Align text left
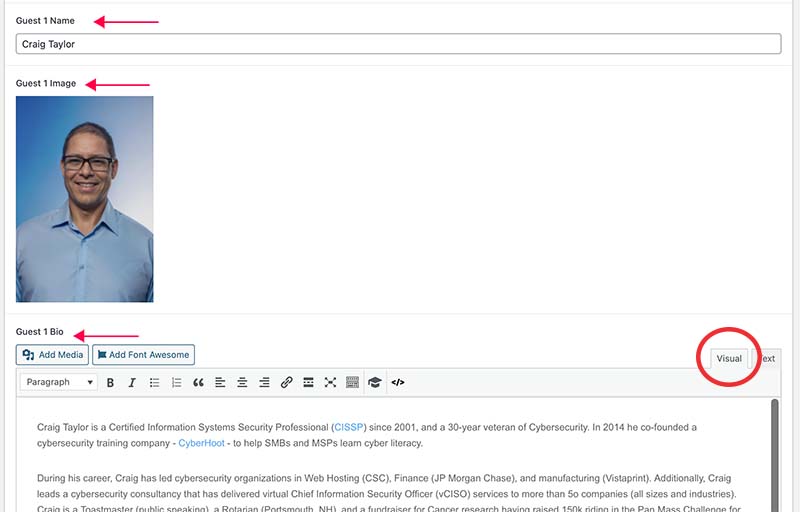800x512 pixels. point(220,382)
